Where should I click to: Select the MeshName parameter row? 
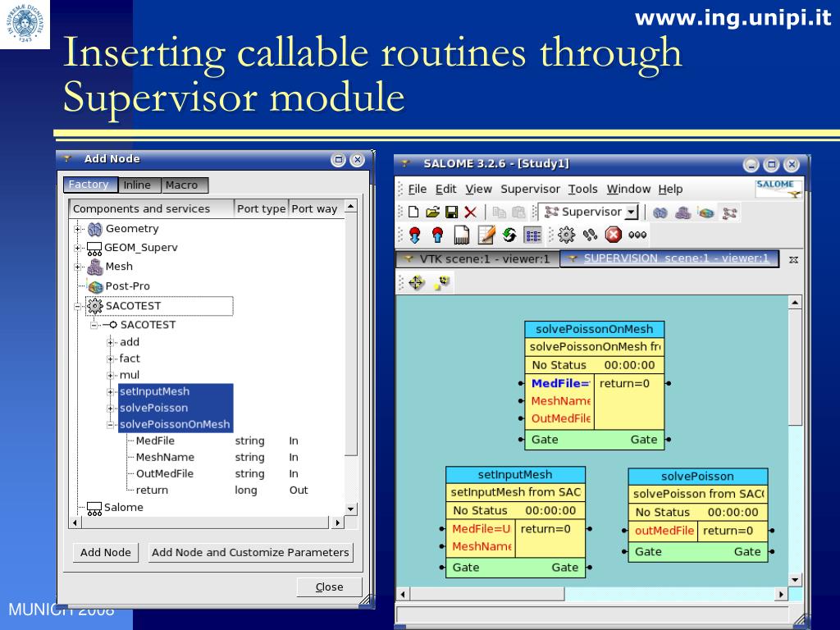point(165,458)
